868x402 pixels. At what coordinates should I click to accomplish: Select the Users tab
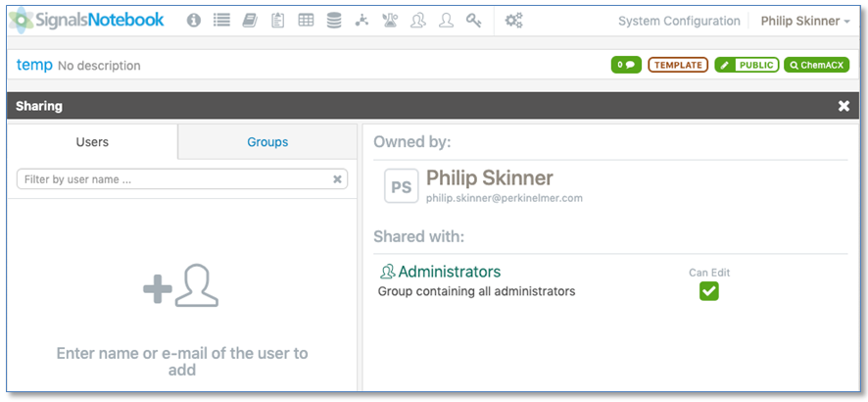coord(92,142)
